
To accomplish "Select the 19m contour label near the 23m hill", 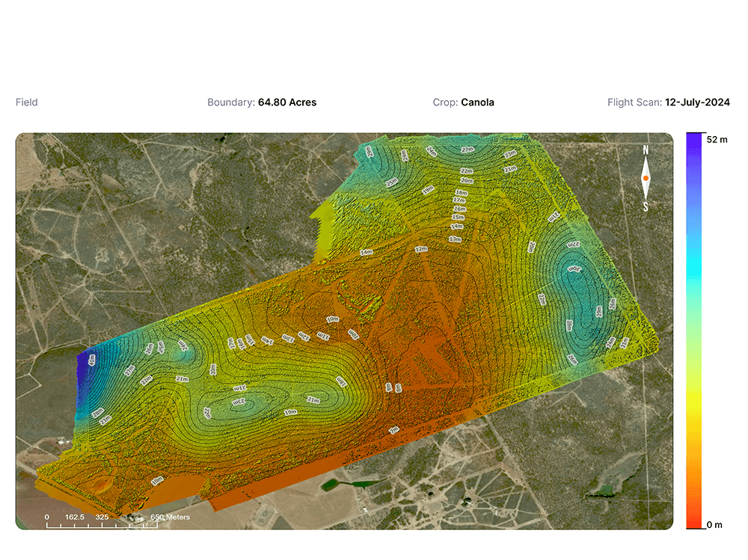I will [x=290, y=412].
